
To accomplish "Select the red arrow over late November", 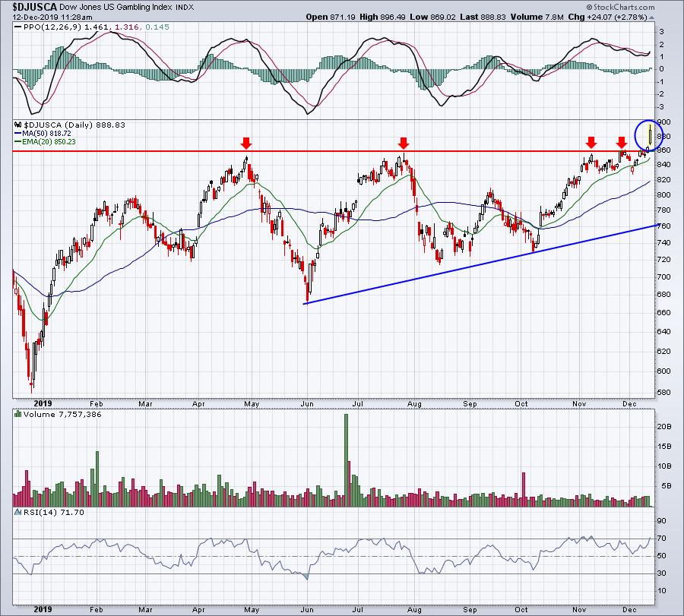I will click(x=622, y=142).
